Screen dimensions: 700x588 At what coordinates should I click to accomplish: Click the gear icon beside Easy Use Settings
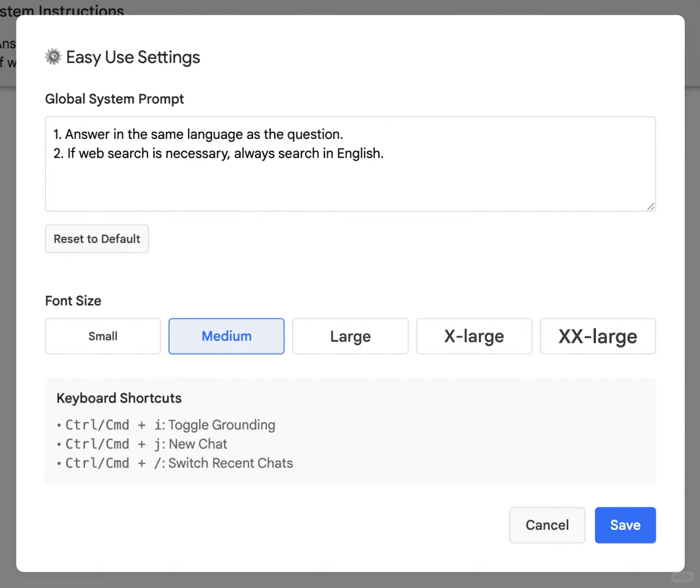52,56
